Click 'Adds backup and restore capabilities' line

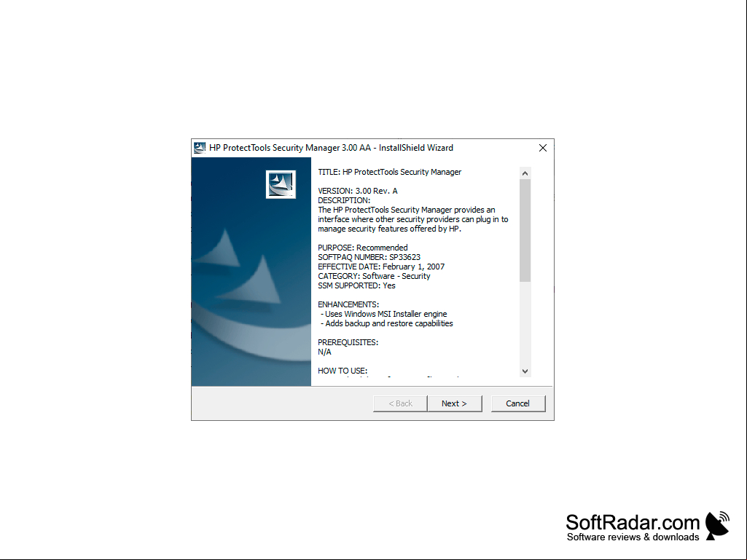[387, 323]
